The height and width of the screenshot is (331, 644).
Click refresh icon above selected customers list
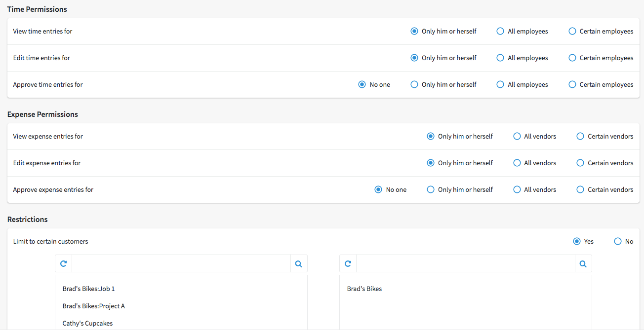tap(348, 264)
